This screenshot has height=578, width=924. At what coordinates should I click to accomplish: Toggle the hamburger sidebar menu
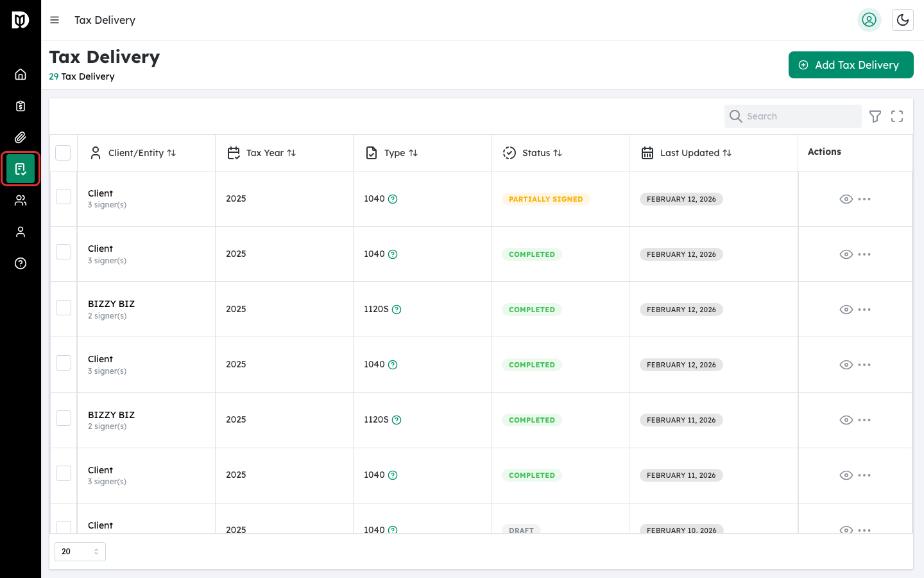(55, 20)
